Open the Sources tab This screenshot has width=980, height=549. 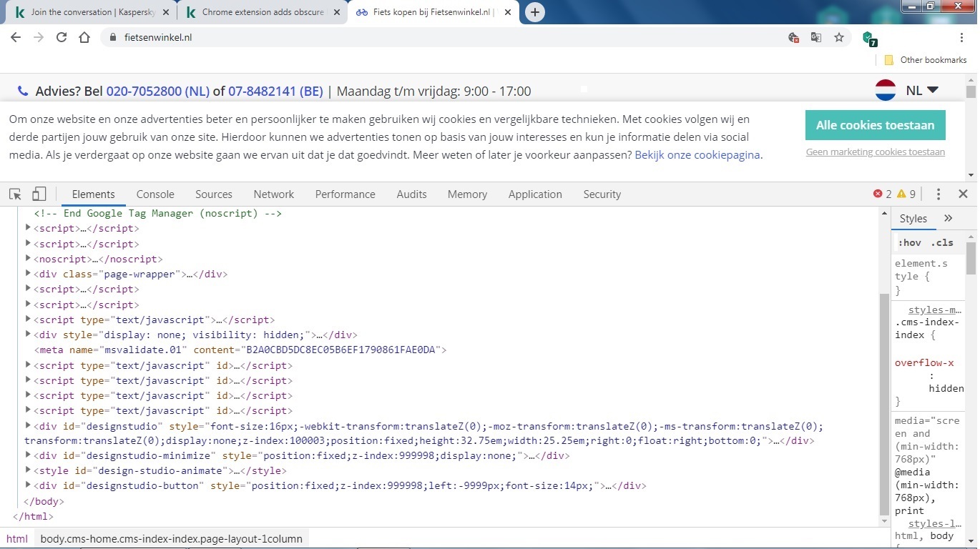[x=214, y=194]
